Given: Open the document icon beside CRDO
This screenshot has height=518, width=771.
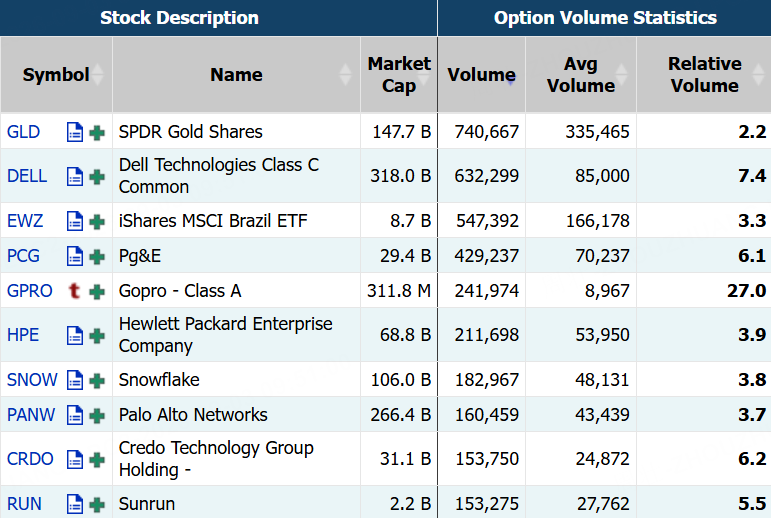Looking at the screenshot, I should point(75,459).
